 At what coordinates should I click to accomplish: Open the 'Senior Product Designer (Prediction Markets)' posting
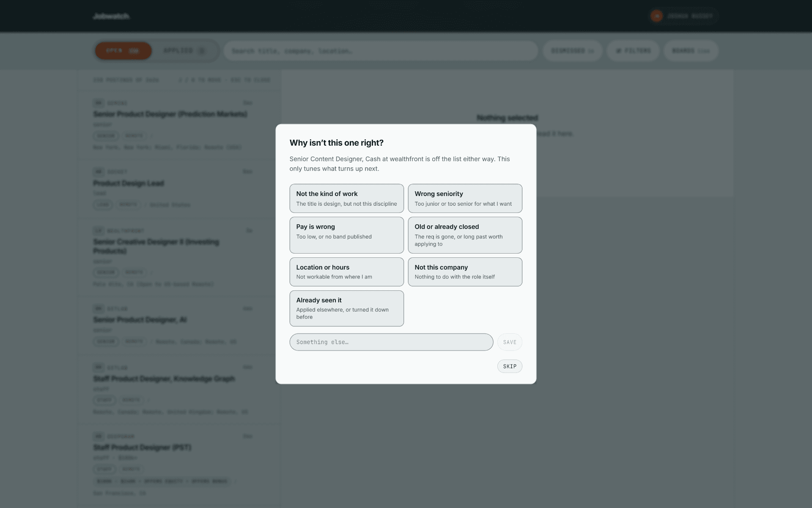coord(179,125)
